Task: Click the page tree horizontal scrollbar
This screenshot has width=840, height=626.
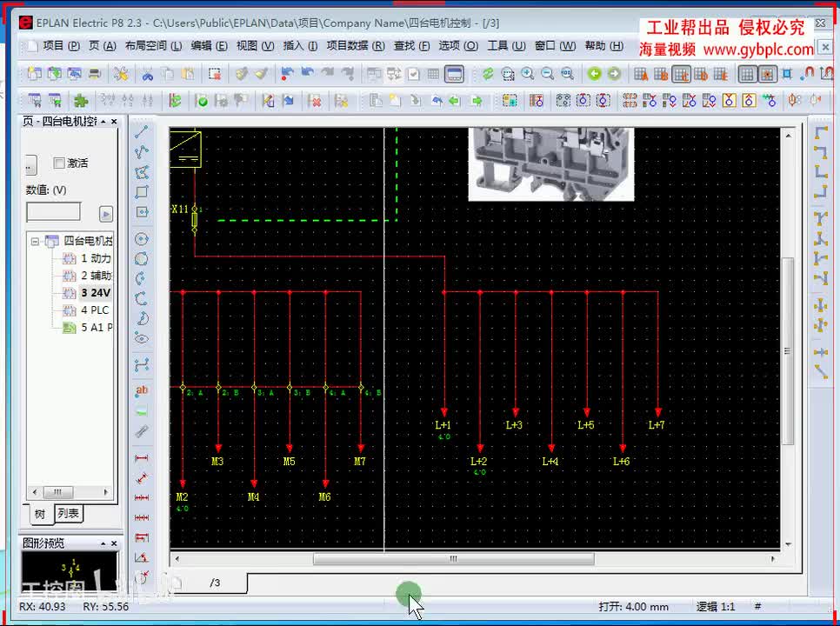Action: click(x=70, y=491)
